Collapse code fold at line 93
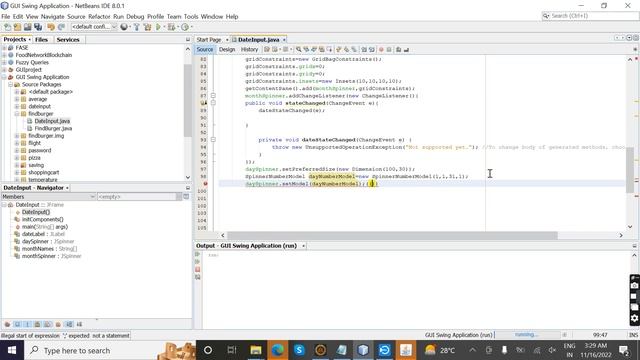 point(213,140)
